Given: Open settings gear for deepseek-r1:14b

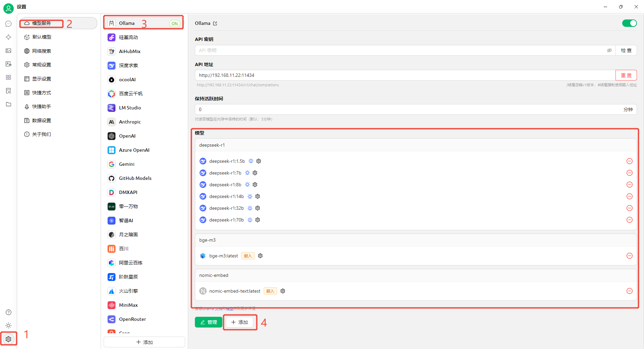Looking at the screenshot, I should pos(258,196).
